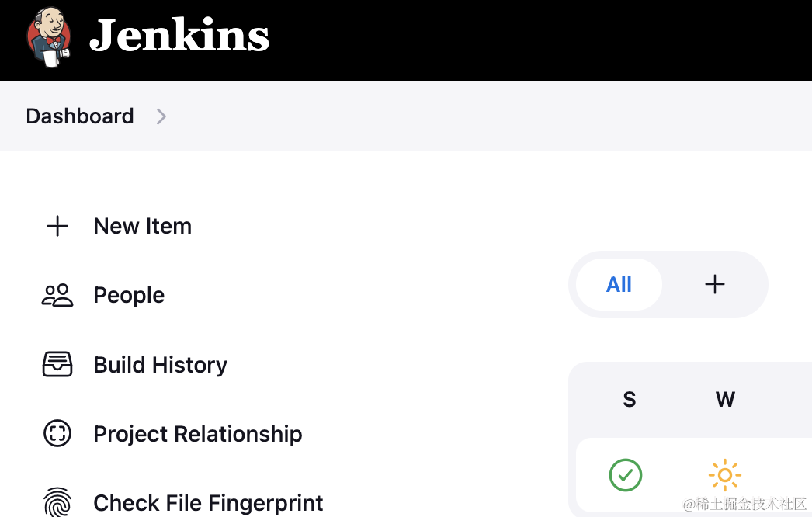Go to the Dashboard breadcrumb
Viewport: 812px width, 517px height.
[80, 116]
